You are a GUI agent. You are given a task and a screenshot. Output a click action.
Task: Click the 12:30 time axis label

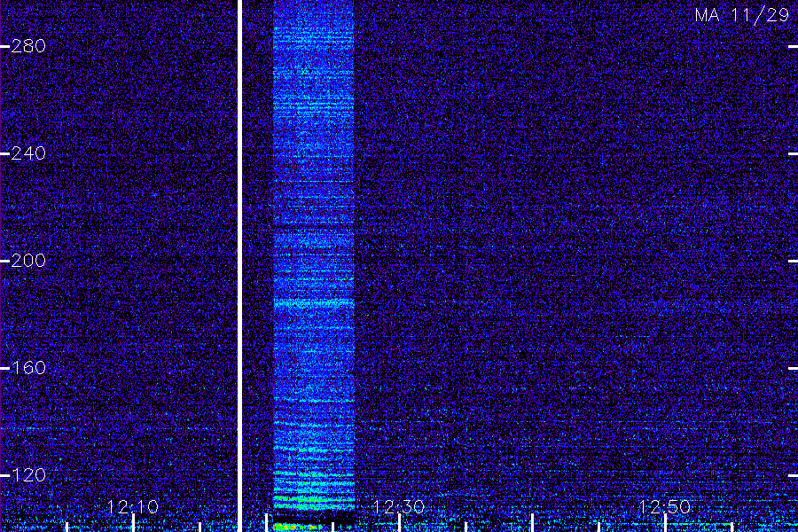point(398,506)
